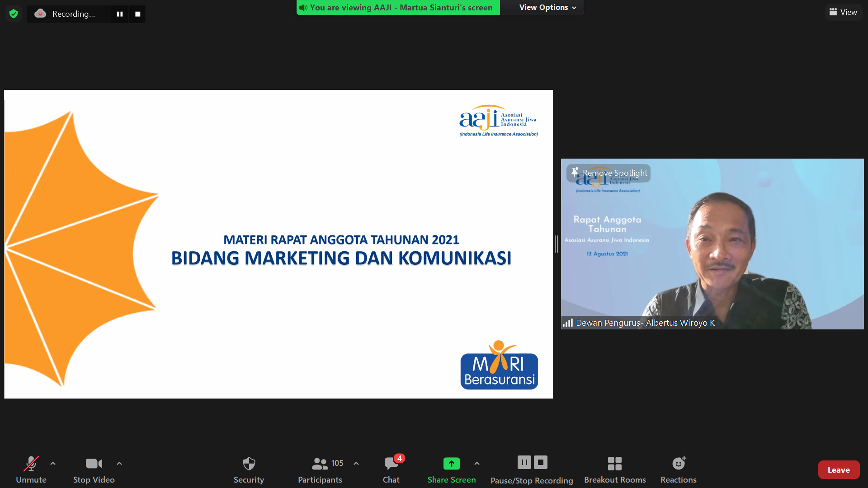The image size is (868, 488).
Task: Pause recording from top-left indicator
Action: click(120, 14)
